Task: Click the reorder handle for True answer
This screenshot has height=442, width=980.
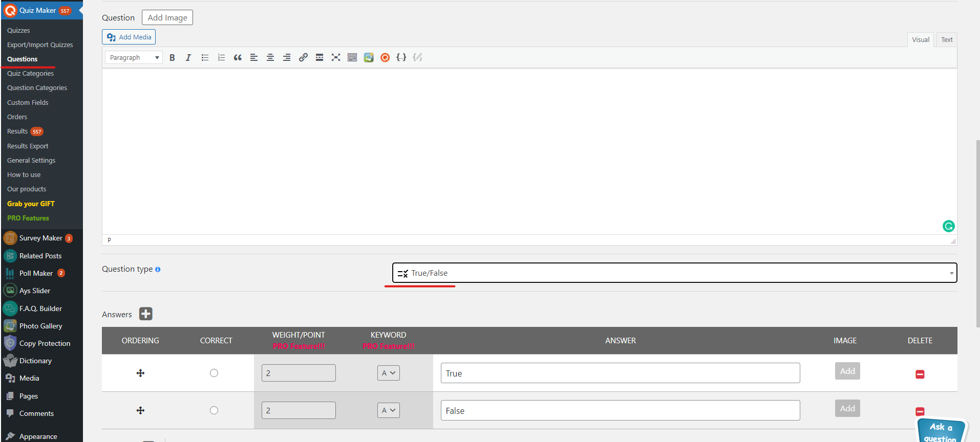Action: 140,373
